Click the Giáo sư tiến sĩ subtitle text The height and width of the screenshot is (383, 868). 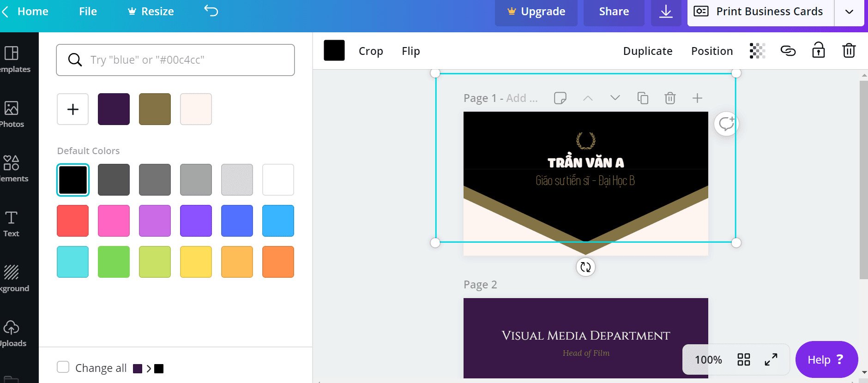(x=585, y=180)
